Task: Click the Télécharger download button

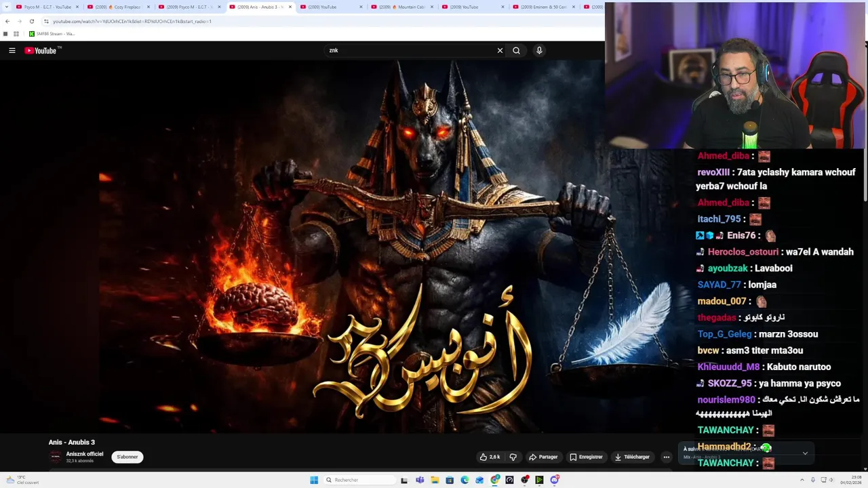Action: tap(632, 457)
